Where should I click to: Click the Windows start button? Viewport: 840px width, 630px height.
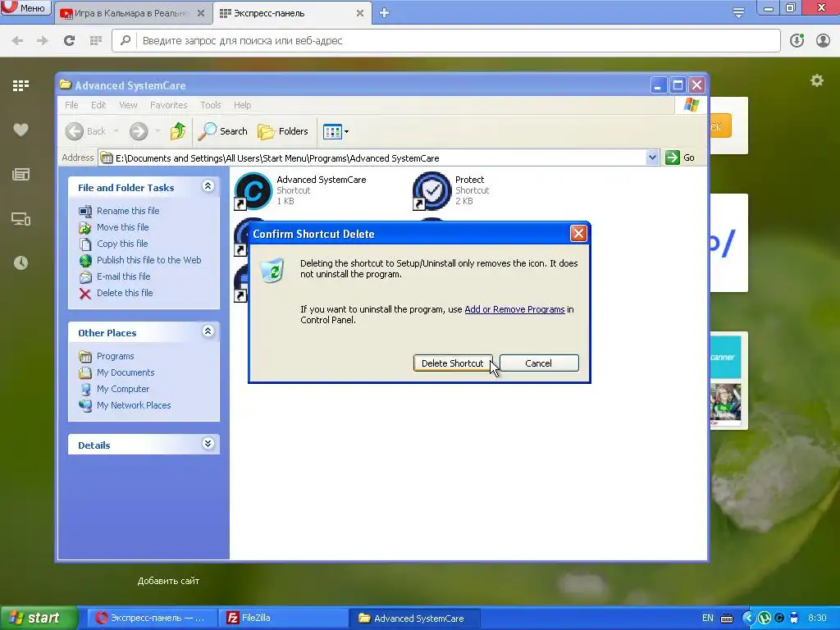pyautogui.click(x=39, y=618)
